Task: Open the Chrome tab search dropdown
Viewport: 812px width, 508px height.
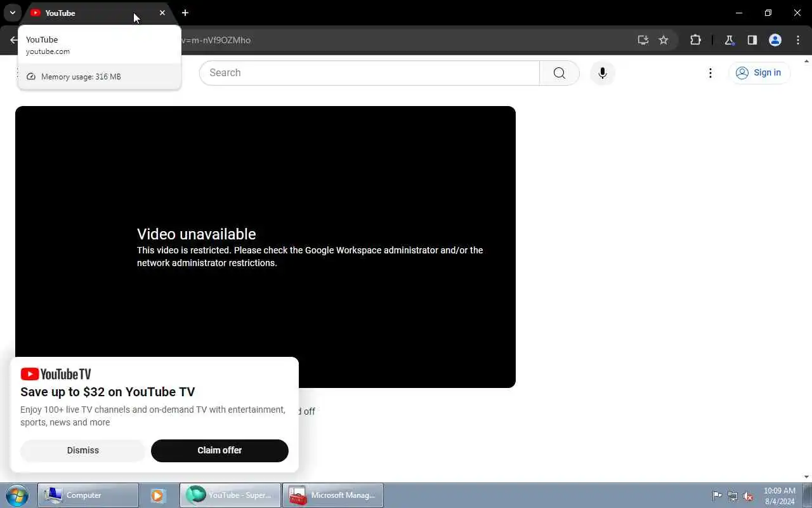Action: click(x=12, y=13)
